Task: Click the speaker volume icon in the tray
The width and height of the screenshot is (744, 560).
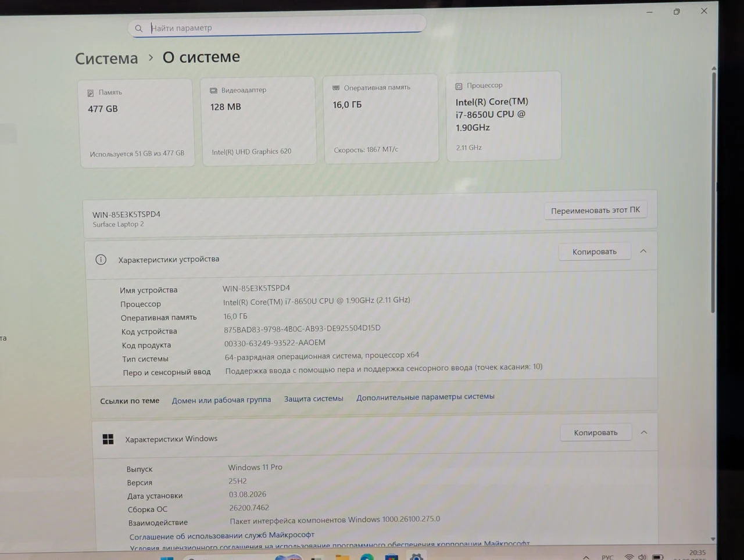Action: coord(642,557)
